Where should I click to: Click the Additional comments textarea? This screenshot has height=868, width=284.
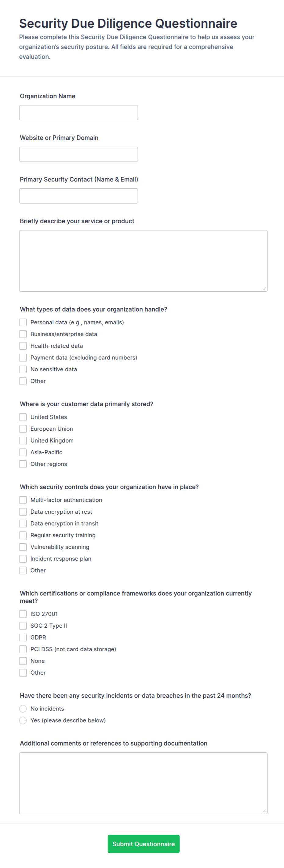click(143, 783)
